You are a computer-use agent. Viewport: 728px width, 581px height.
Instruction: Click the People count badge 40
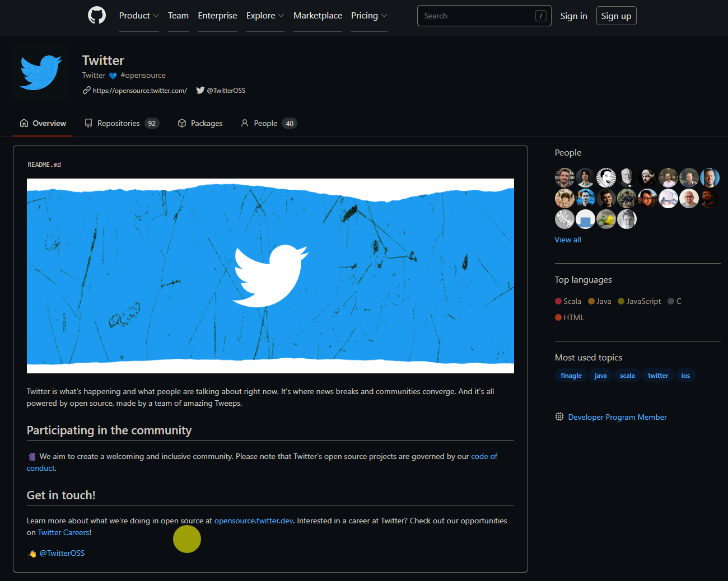[290, 124]
